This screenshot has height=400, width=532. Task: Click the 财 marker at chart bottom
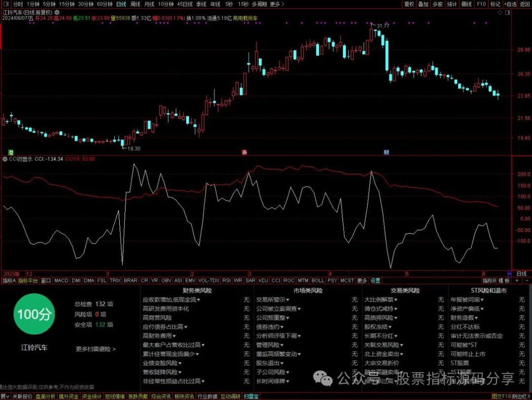pyautogui.click(x=386, y=152)
